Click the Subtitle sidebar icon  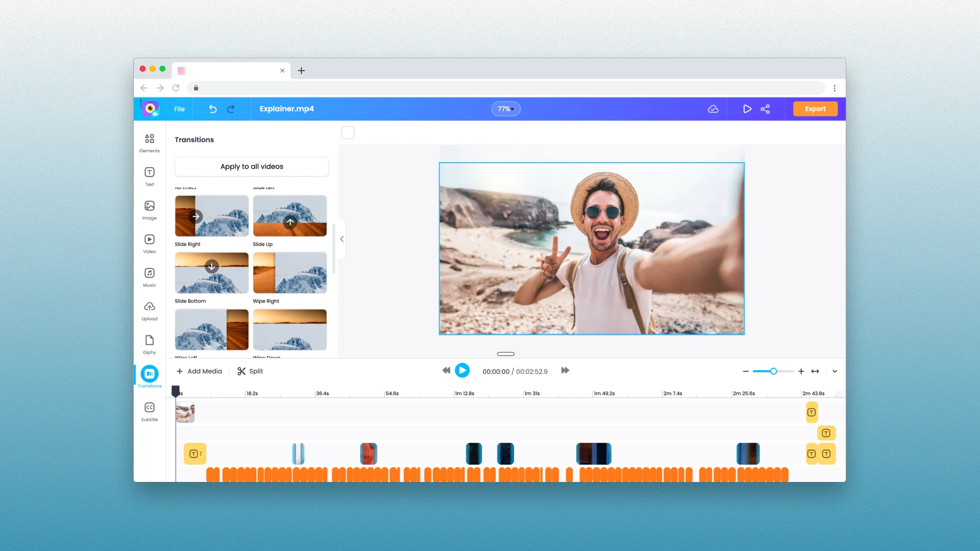pos(149,411)
